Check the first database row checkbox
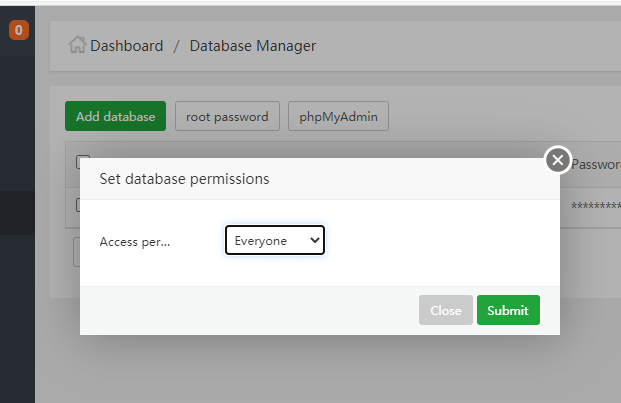 pyautogui.click(x=83, y=205)
